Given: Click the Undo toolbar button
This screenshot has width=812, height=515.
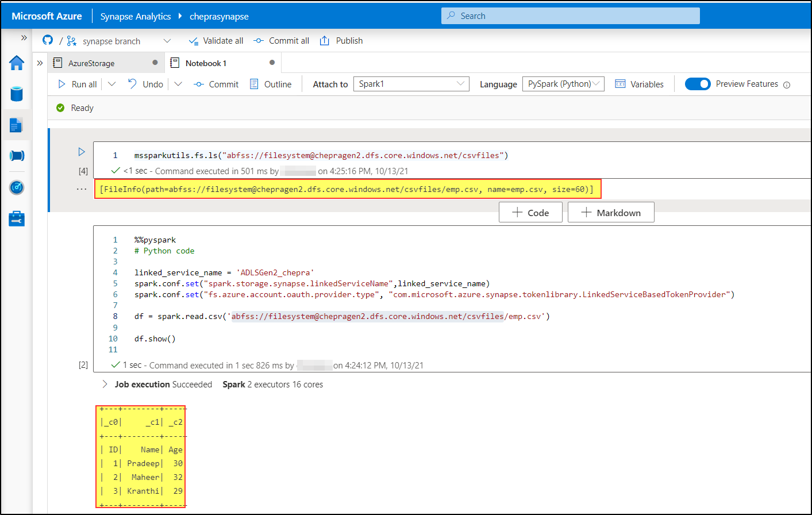Looking at the screenshot, I should (x=145, y=84).
